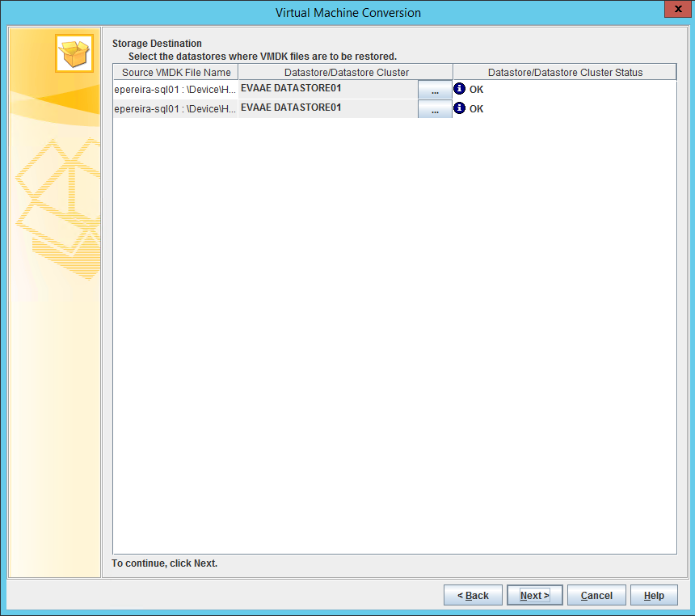The width and height of the screenshot is (695, 616).
Task: Click OK status text in second row
Action: click(x=476, y=109)
